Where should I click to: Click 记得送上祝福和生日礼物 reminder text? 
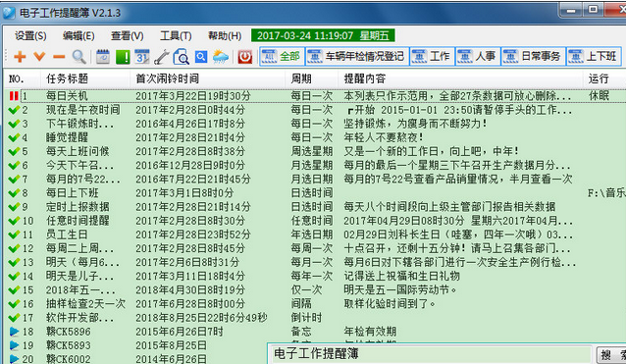401,277
